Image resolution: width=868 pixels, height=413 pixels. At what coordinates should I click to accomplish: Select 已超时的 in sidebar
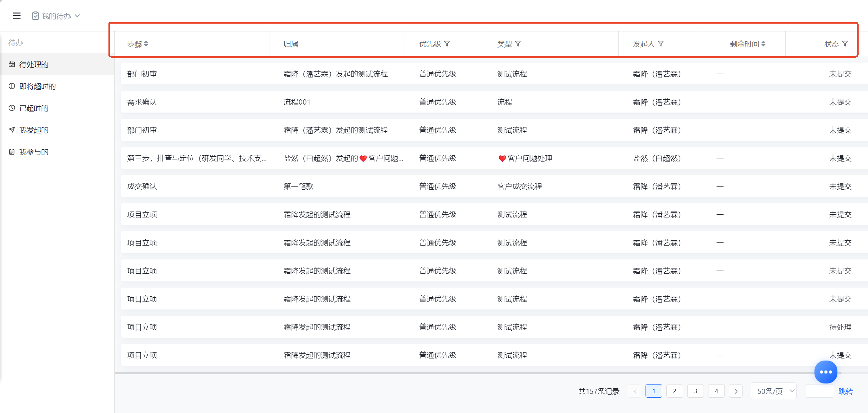57,108
